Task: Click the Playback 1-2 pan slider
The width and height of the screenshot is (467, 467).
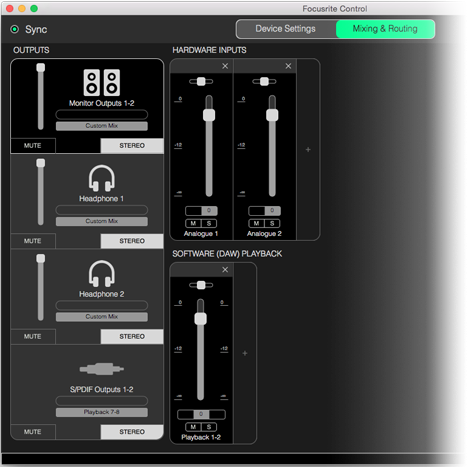Action: click(201, 285)
